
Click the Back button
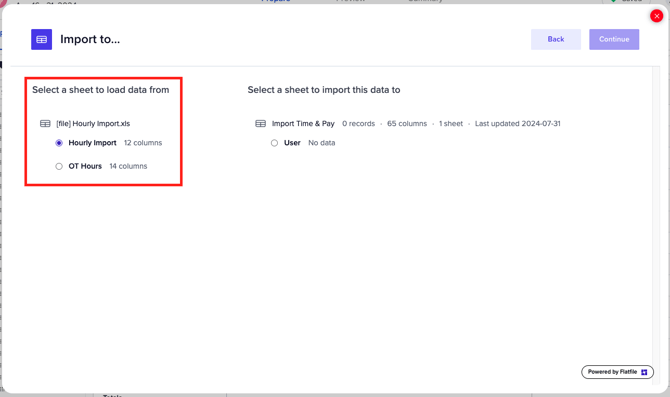[555, 39]
